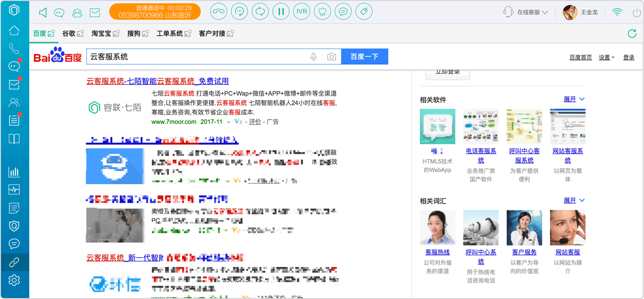Viewport: 644px width, 299px height.
Task: Click the 百度一下 search button
Action: (x=365, y=57)
